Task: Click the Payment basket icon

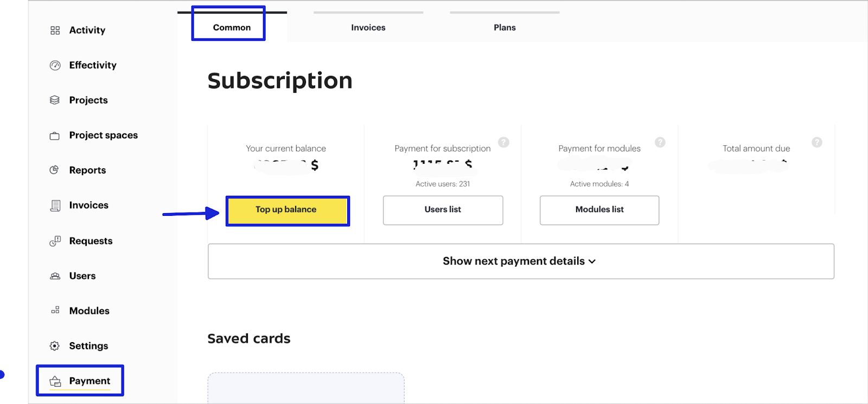Action: [55, 381]
